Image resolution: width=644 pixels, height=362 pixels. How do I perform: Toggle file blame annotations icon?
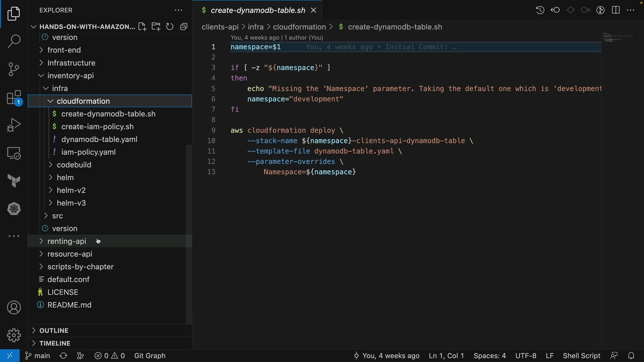[600, 10]
